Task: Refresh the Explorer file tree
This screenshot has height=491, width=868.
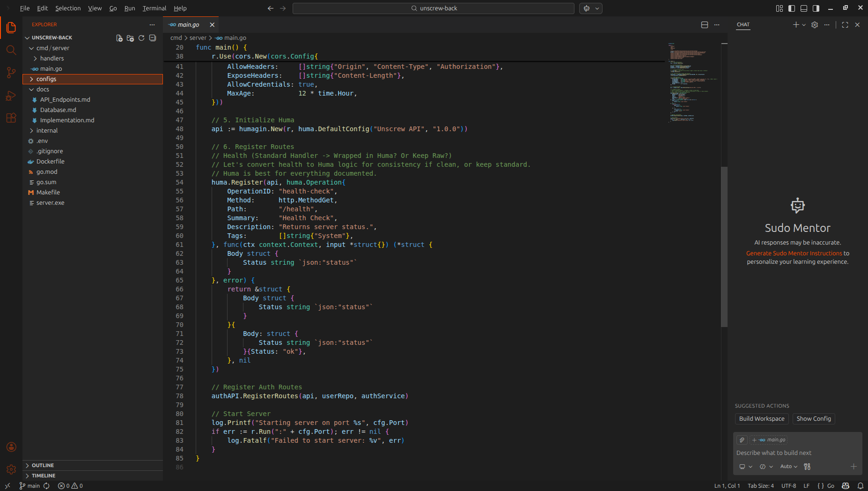Action: 141,38
